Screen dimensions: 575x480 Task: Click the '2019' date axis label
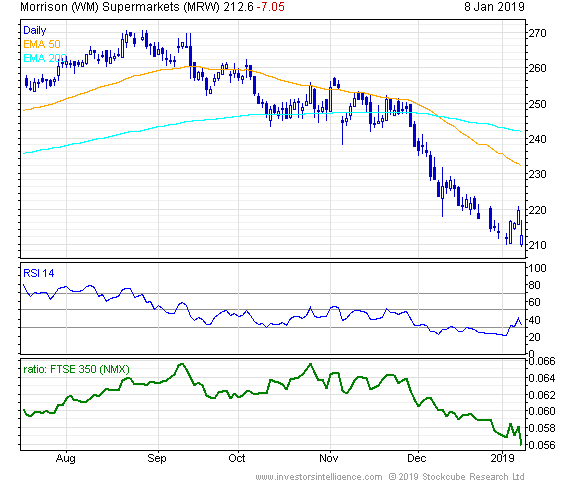[x=503, y=458]
